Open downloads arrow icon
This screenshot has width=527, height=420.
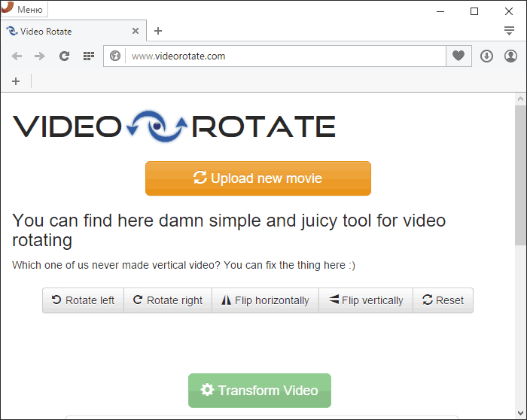(486, 56)
